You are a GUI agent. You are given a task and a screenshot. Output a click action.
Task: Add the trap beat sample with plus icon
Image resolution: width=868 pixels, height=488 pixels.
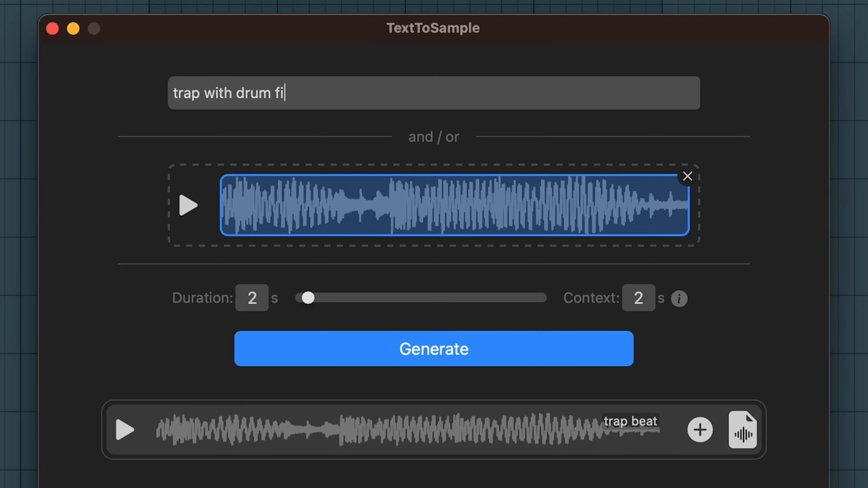(x=700, y=429)
